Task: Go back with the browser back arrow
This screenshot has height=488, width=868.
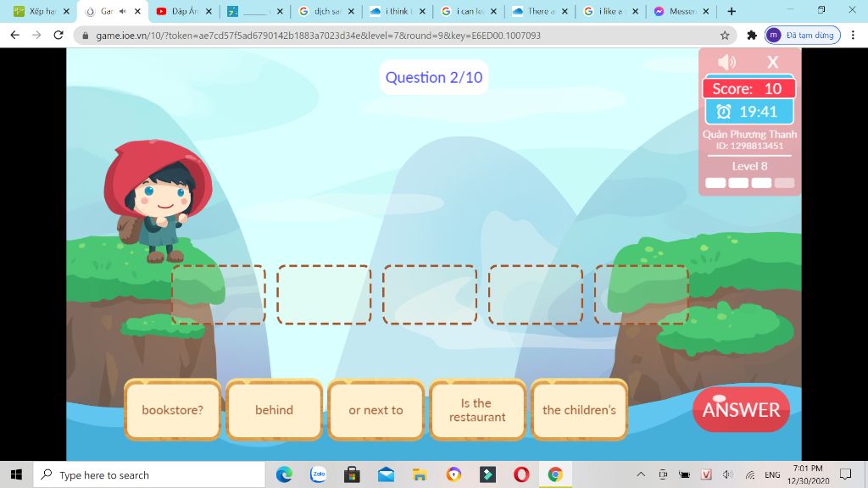Action: (x=15, y=35)
